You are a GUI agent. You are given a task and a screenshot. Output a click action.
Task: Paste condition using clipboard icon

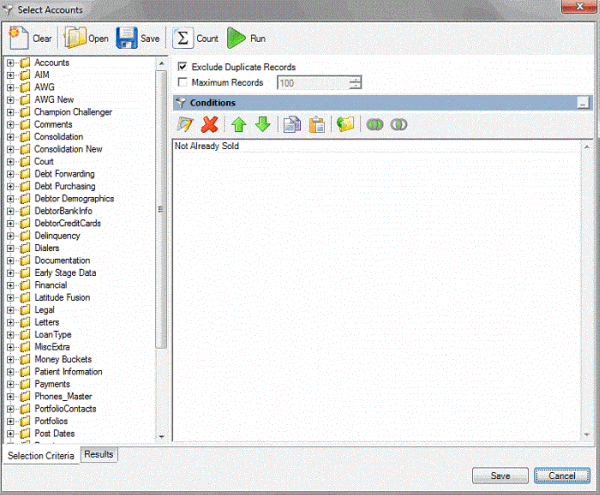point(317,124)
